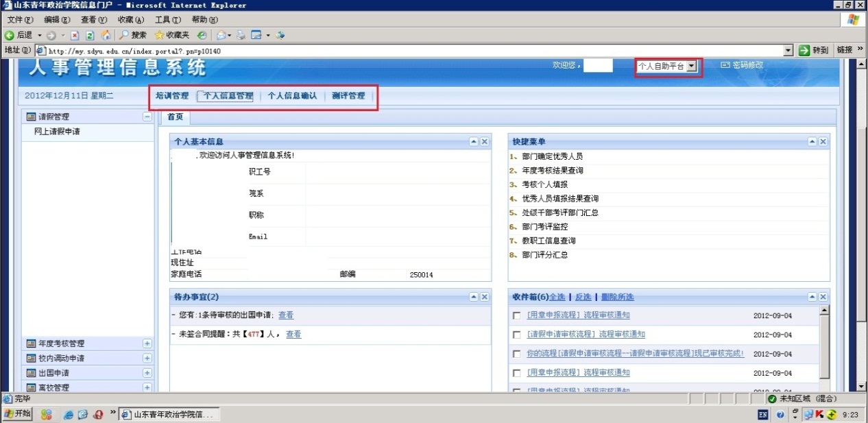The height and width of the screenshot is (423, 868).
Task: Click 全选 link in inbox header
Action: click(x=557, y=297)
